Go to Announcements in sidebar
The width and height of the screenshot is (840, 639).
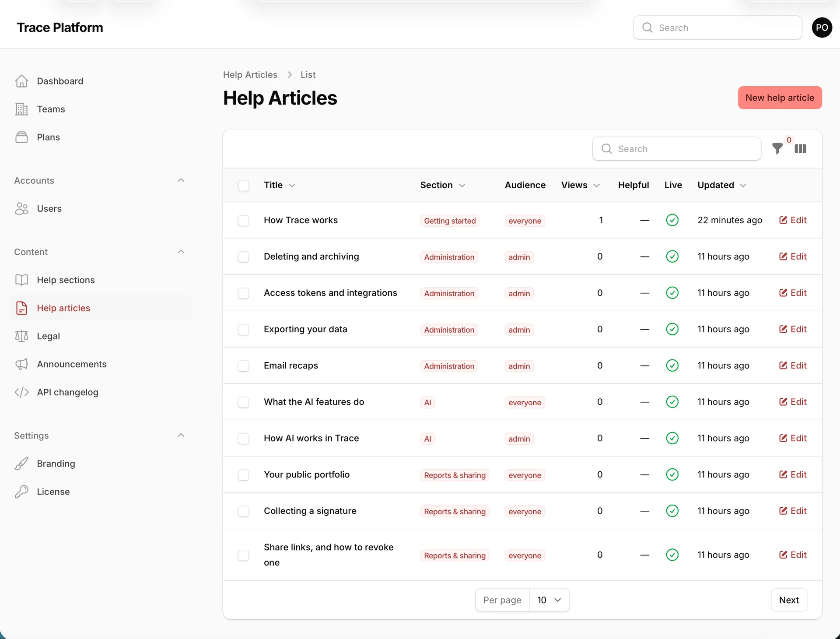(x=101, y=364)
